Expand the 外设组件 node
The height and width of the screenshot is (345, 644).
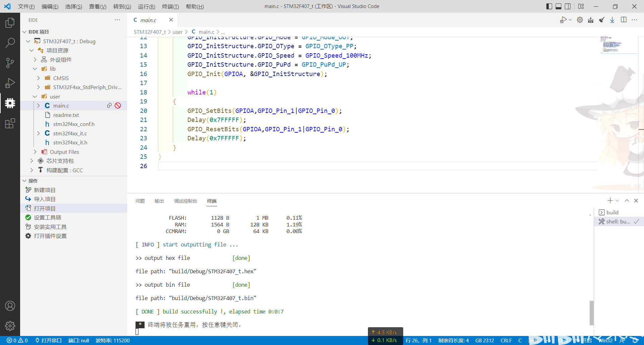coord(35,60)
